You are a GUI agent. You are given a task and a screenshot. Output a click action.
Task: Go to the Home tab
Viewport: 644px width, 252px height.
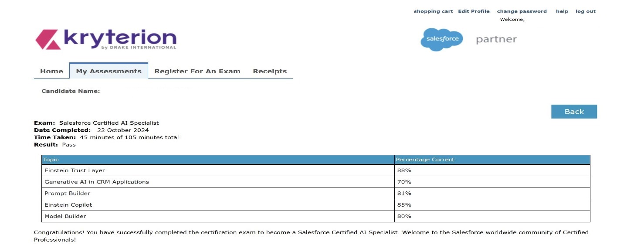[51, 71]
